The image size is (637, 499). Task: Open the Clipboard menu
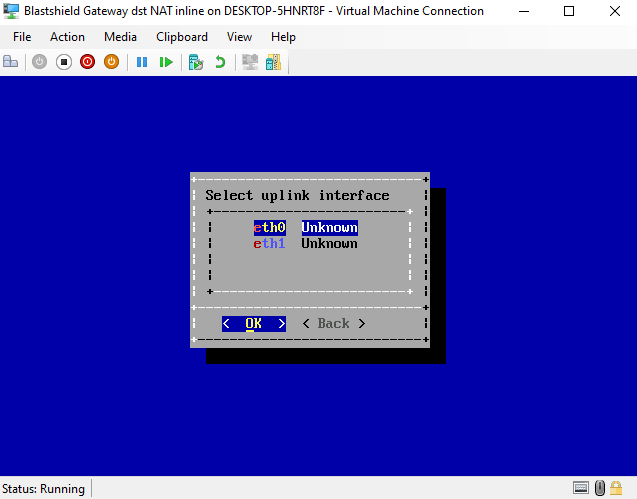tap(182, 37)
